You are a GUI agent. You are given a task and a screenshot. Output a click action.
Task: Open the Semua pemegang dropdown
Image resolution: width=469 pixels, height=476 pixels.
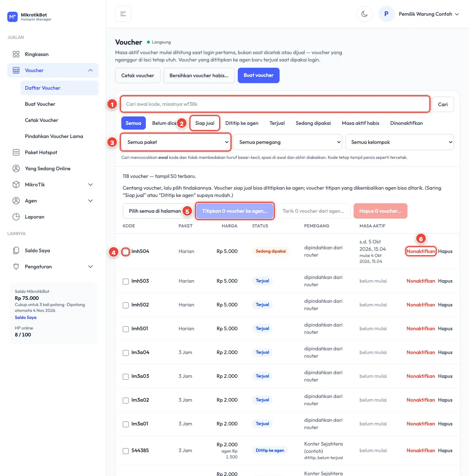click(x=288, y=142)
